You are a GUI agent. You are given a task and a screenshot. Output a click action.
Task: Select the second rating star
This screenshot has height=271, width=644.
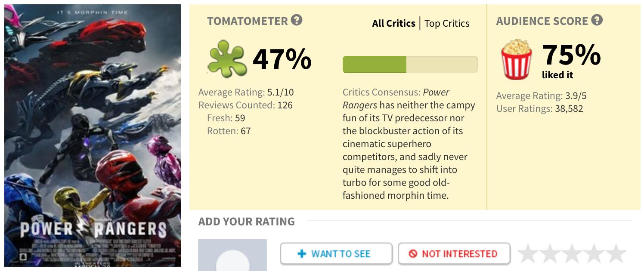(550, 254)
